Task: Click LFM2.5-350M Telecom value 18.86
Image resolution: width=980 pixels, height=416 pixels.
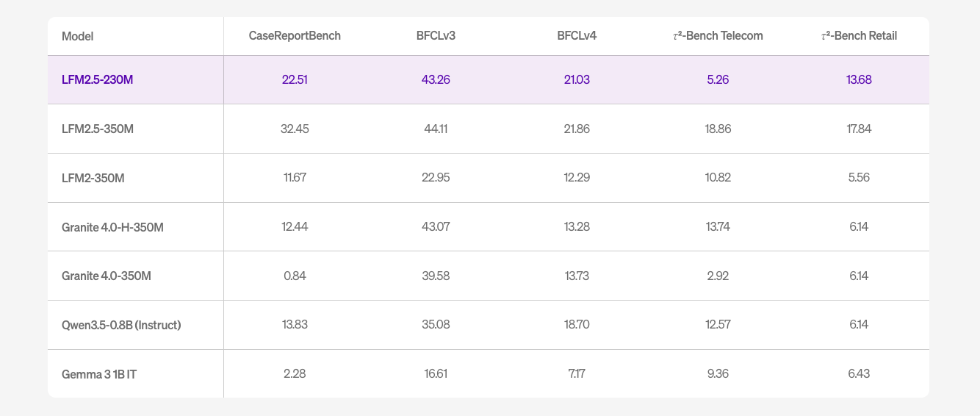Action: (x=718, y=129)
